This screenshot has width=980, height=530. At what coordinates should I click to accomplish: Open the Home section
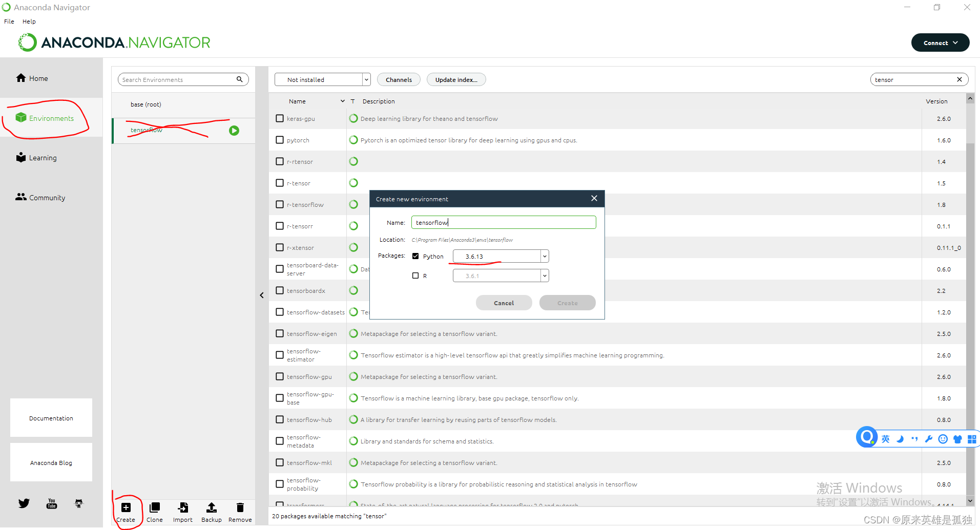point(32,78)
